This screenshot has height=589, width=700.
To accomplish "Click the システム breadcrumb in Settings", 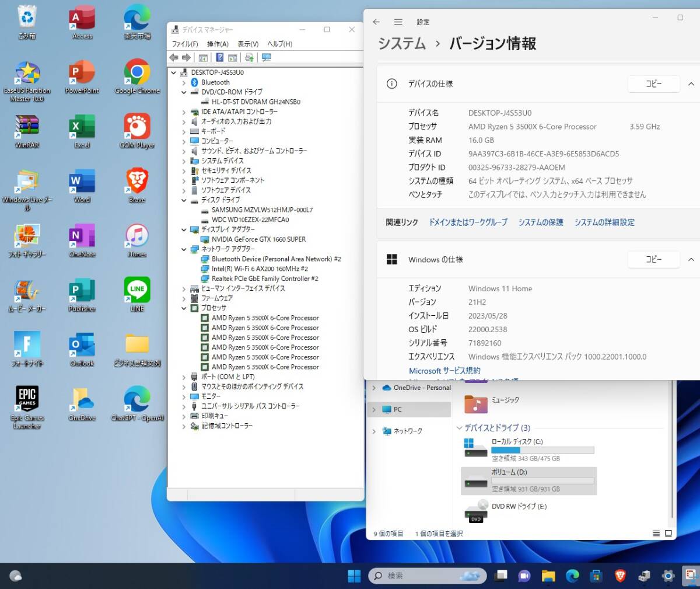I will coord(402,44).
